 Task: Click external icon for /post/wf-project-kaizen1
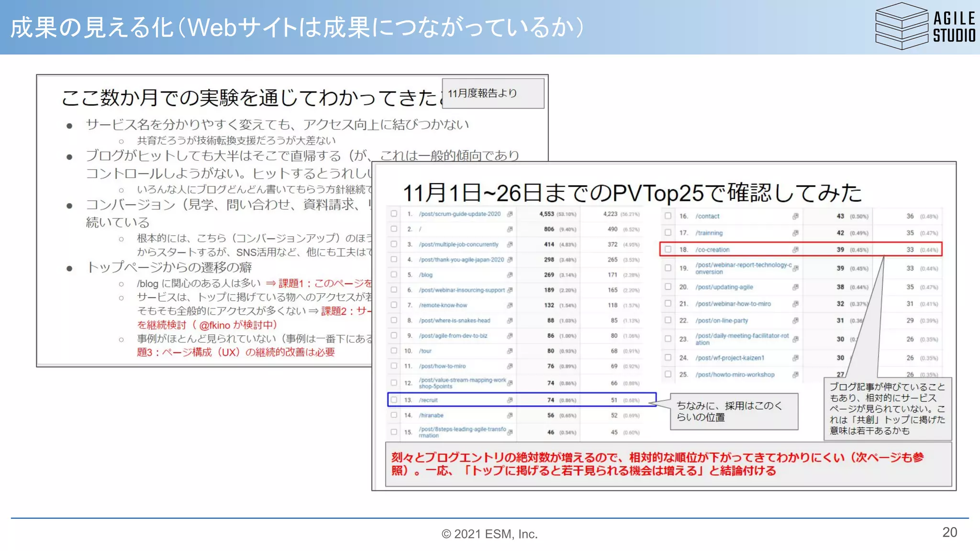coord(795,358)
